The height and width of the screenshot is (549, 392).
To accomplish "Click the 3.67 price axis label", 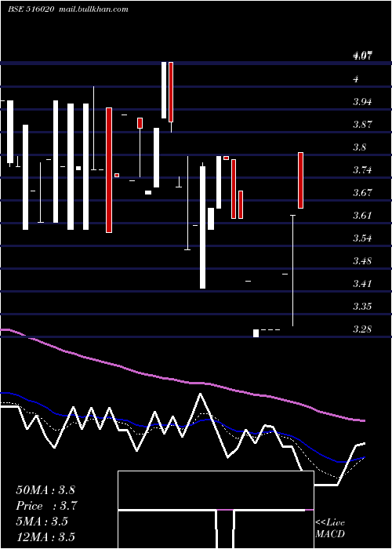I will [x=362, y=193].
